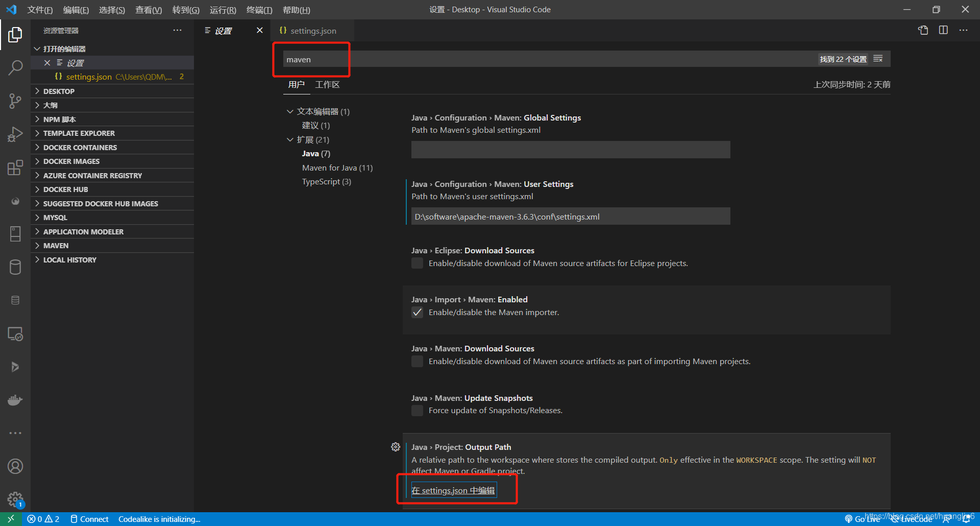Image resolution: width=980 pixels, height=526 pixels.
Task: Collapse the 打开的编辑器 section
Action: pos(112,49)
